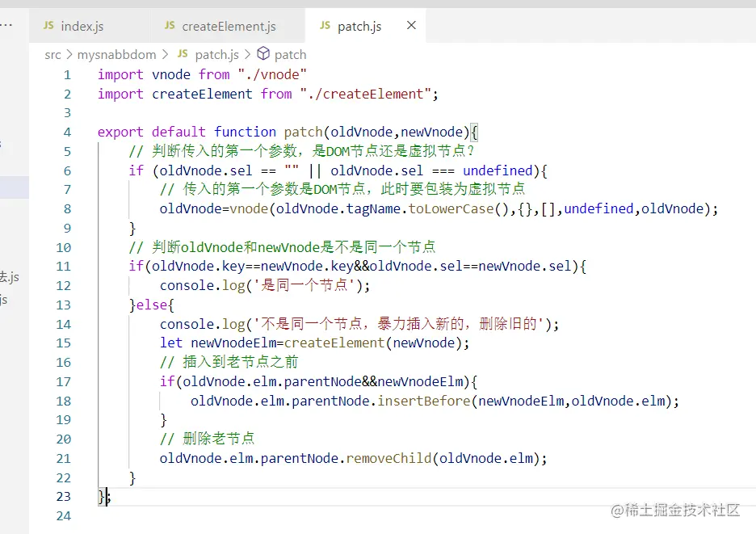Viewport: 756px width, 534px height.
Task: Close the patch.js tab
Action: pyautogui.click(x=411, y=26)
